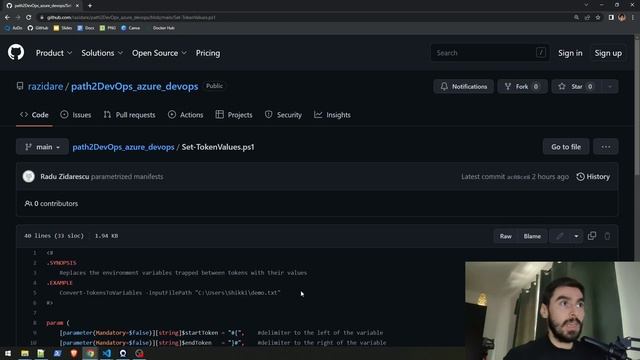Click the browser forward arrow
This screenshot has height=360, width=640.
pyautogui.click(x=18, y=18)
